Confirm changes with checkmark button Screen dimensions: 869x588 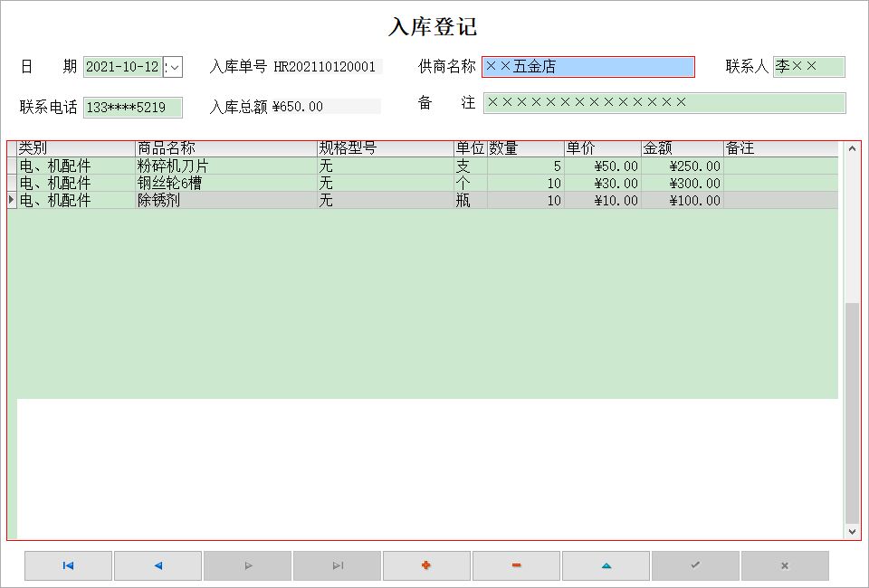(695, 565)
